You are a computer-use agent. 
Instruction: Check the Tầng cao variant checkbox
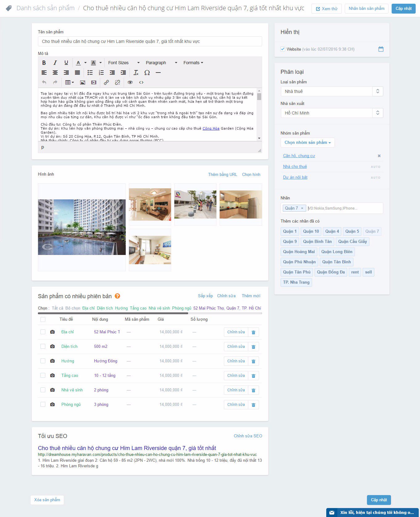pos(43,375)
